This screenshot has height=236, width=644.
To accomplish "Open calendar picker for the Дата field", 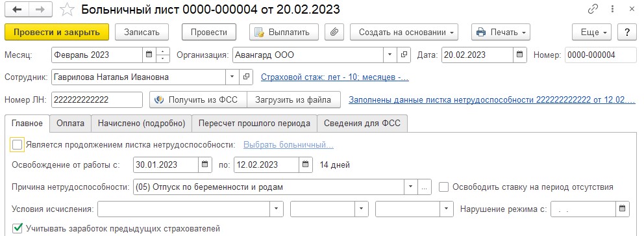I will click(x=519, y=55).
